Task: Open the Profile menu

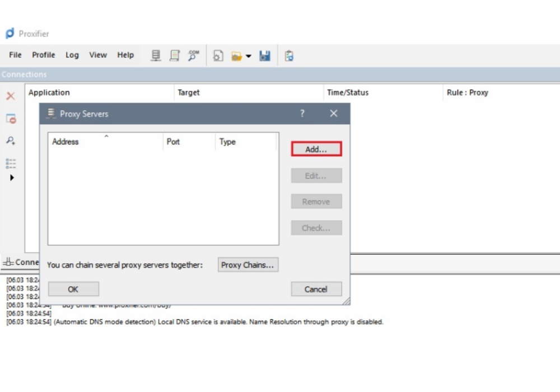Action: point(44,55)
